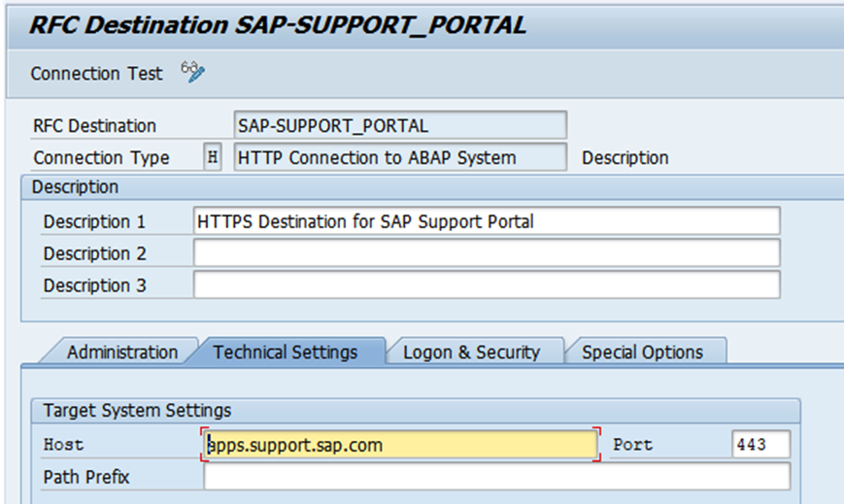Viewport: 844px width, 504px height.
Task: Select the empty Description 3 field
Action: [486, 286]
